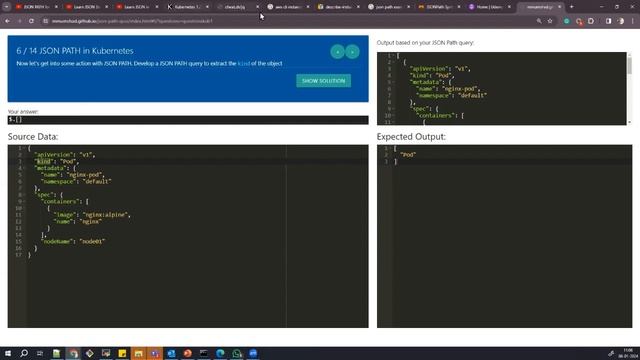Reload the page with the refresh icon

pyautogui.click(x=31, y=21)
